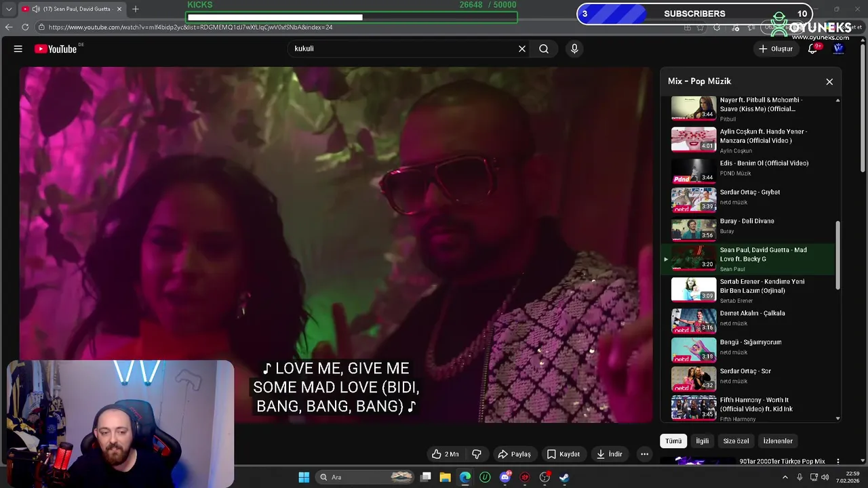This screenshot has width=868, height=488.
Task: Open the volume control in system tray
Action: tap(825, 477)
